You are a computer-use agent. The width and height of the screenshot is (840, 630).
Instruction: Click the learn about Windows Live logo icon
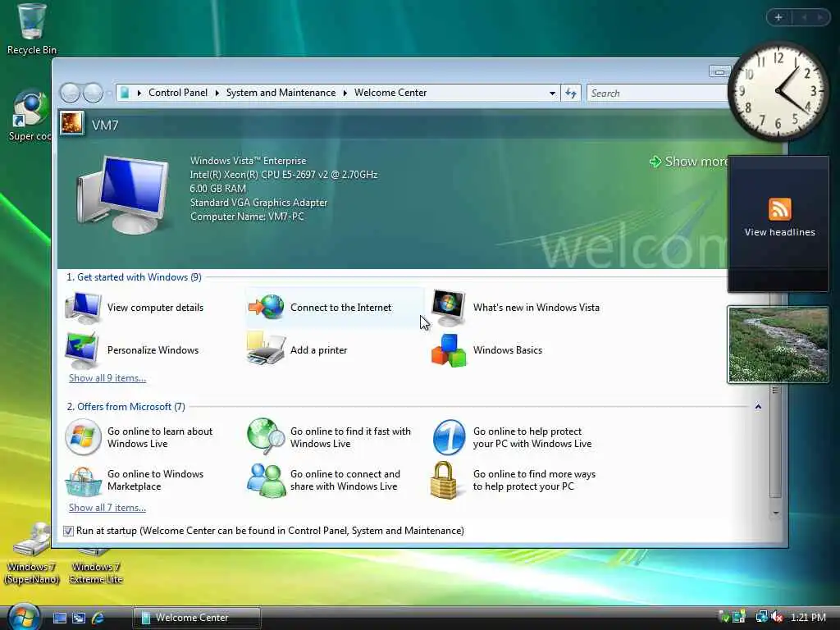click(x=83, y=437)
